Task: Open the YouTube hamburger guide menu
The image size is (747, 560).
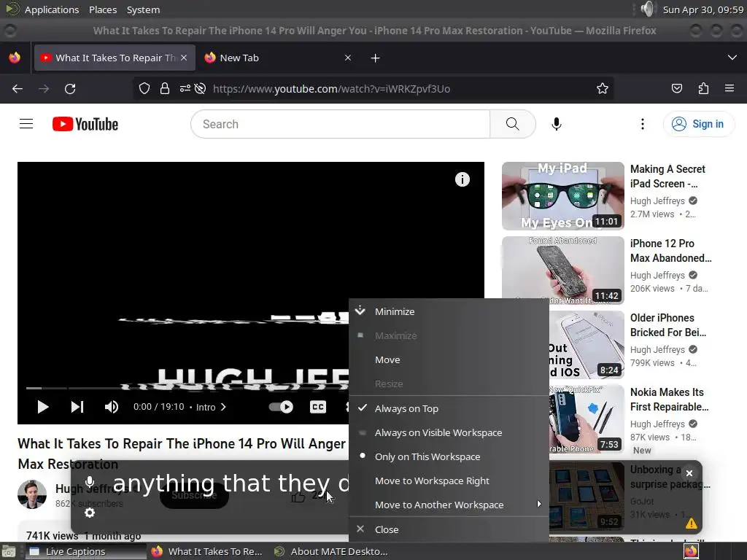Action: click(26, 124)
